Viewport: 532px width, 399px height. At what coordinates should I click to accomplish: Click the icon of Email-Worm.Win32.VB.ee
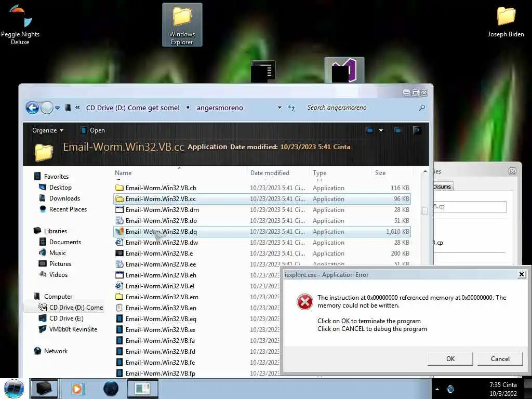[119, 264]
